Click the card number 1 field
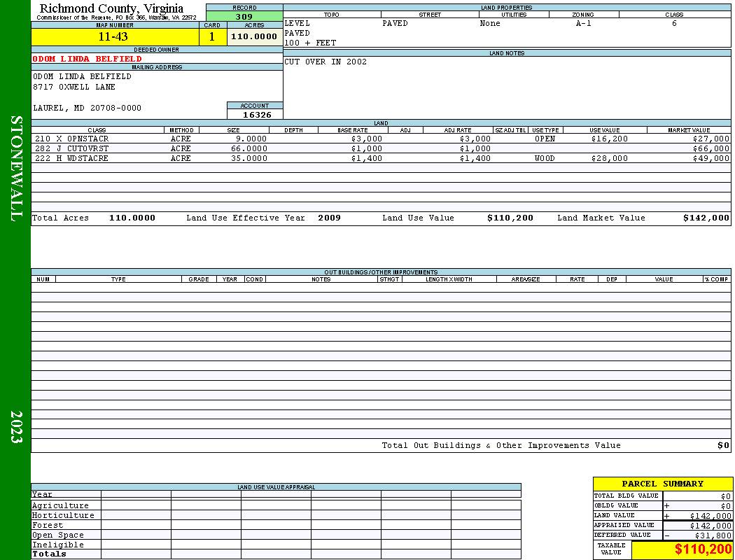735x560 pixels. (x=212, y=36)
